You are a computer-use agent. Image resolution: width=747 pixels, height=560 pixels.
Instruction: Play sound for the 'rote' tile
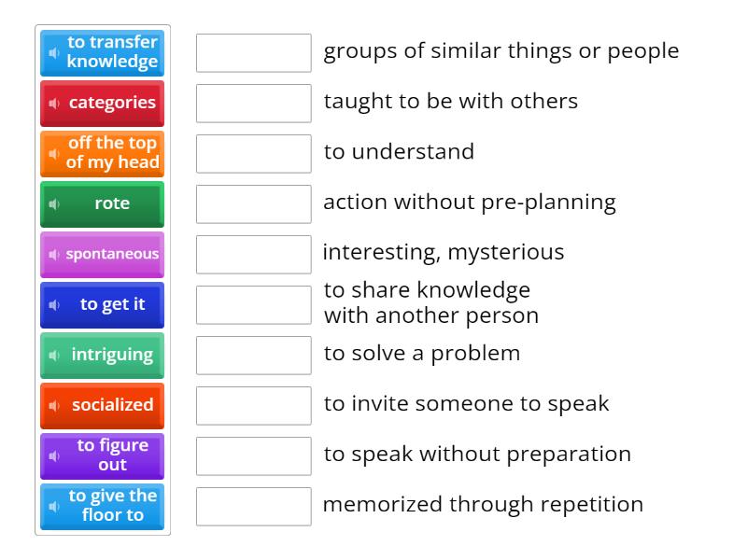pyautogui.click(x=54, y=204)
